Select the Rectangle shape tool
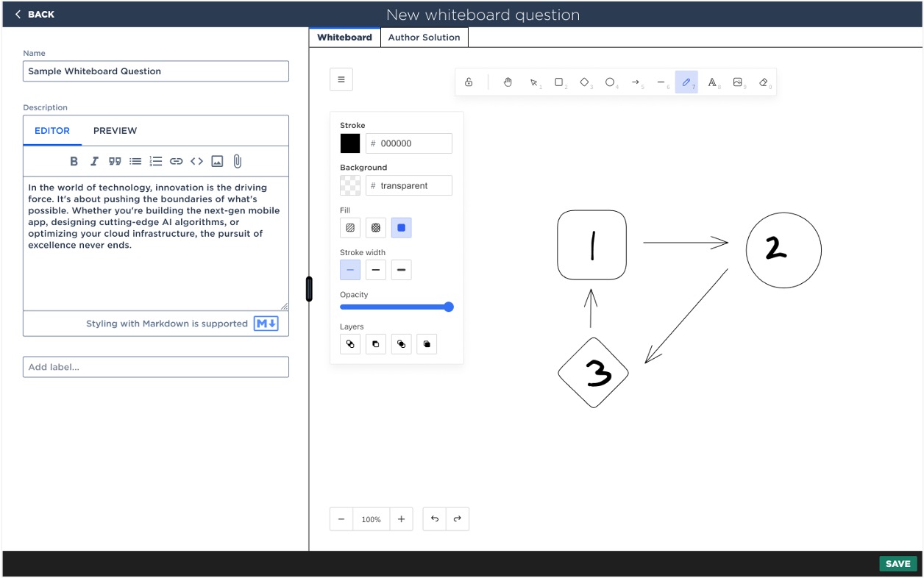Viewport: 924px width, 578px height. coord(559,82)
